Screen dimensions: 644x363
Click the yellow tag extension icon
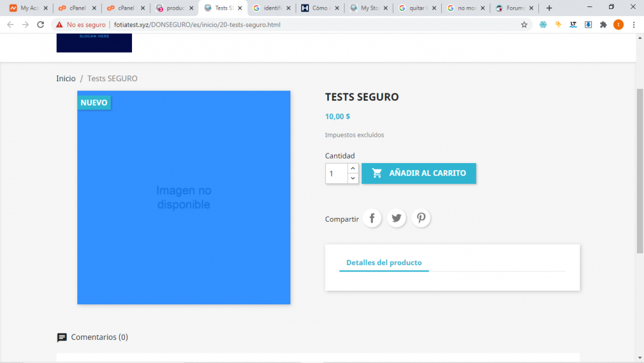558,25
